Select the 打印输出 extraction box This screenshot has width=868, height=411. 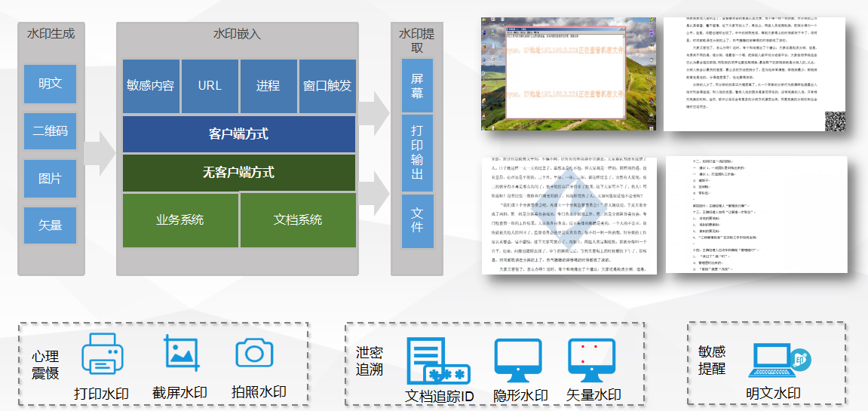[x=417, y=151]
